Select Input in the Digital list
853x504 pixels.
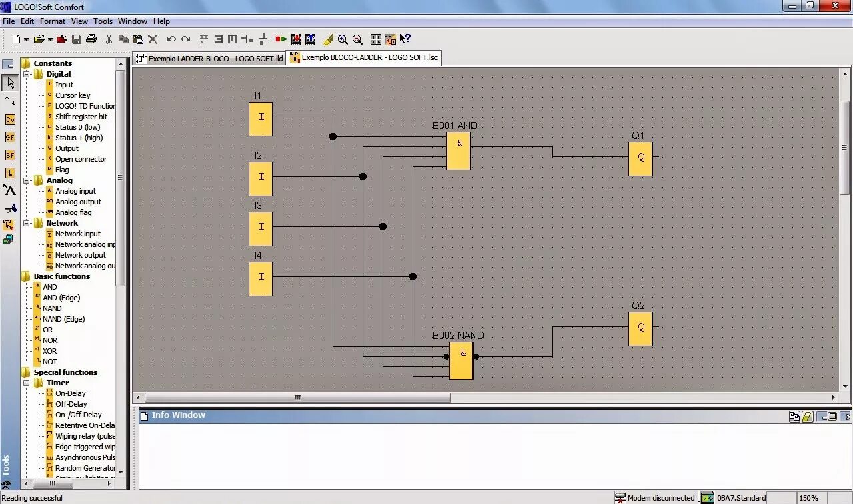click(x=64, y=85)
